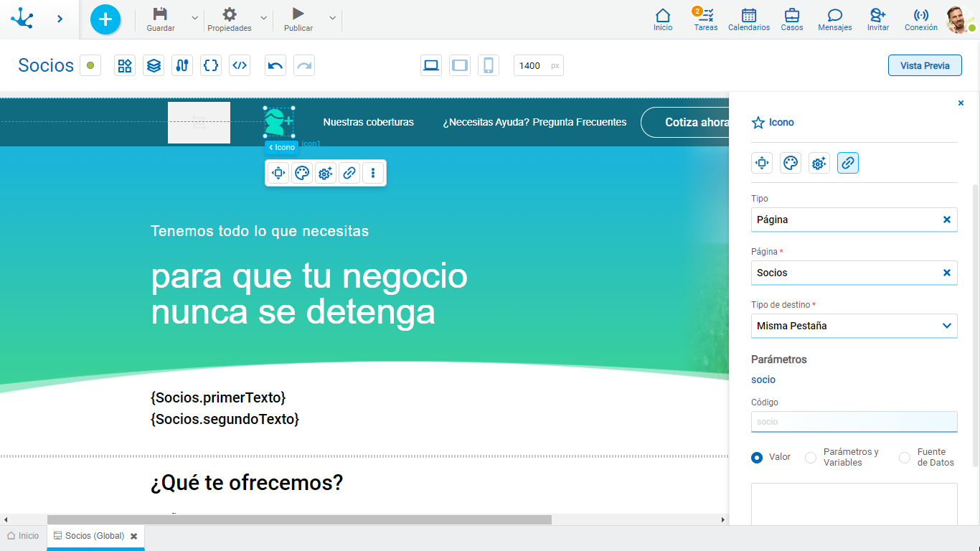The height and width of the screenshot is (551, 980).
Task: Click palette icon in floating toolbar
Action: (302, 173)
